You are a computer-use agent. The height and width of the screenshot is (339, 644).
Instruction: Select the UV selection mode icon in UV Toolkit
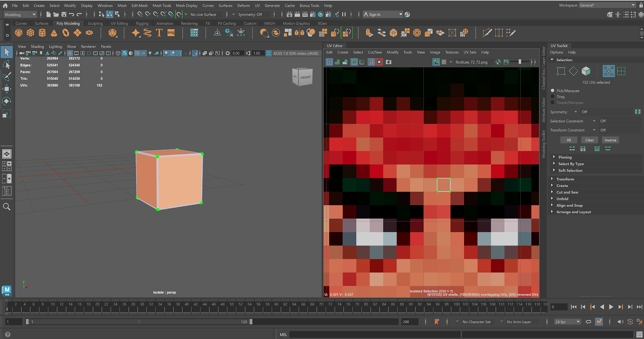coord(609,71)
